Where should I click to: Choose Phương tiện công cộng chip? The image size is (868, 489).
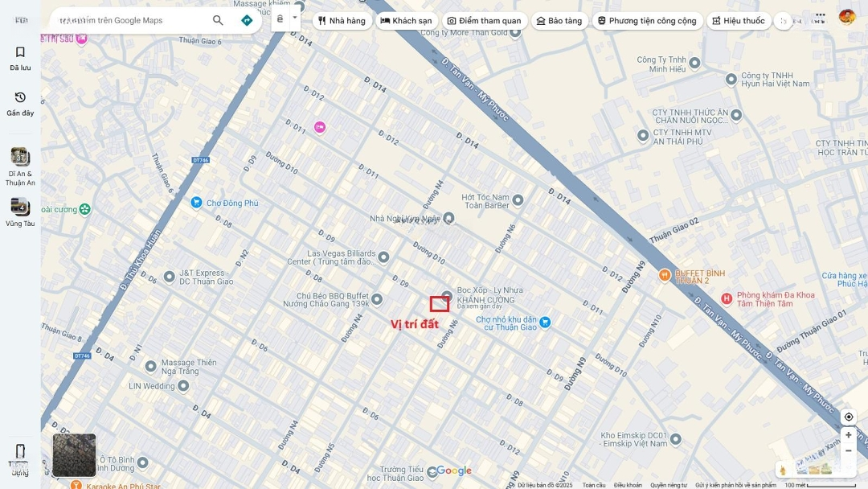(x=647, y=21)
